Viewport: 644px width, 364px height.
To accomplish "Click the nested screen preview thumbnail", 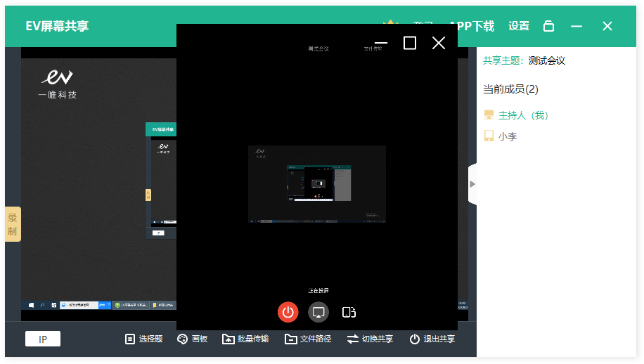I will click(x=317, y=184).
